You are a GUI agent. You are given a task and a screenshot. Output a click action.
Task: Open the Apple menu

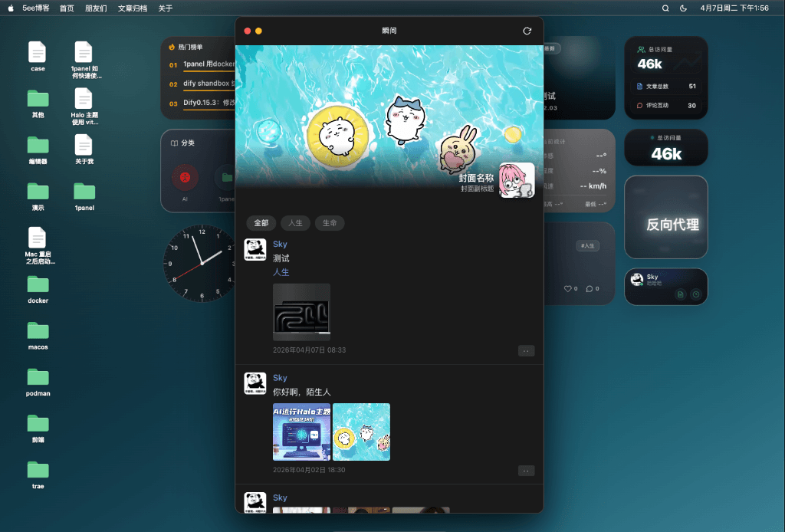[11, 8]
